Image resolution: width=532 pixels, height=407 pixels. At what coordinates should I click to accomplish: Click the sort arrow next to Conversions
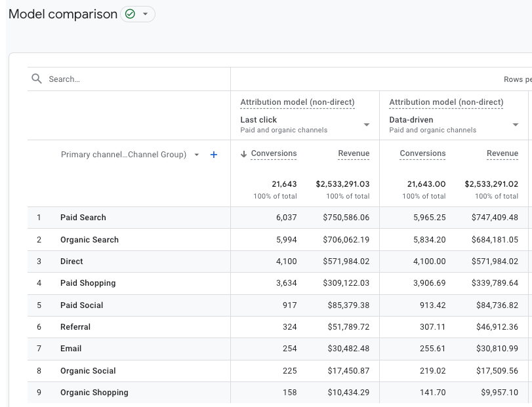coord(243,154)
